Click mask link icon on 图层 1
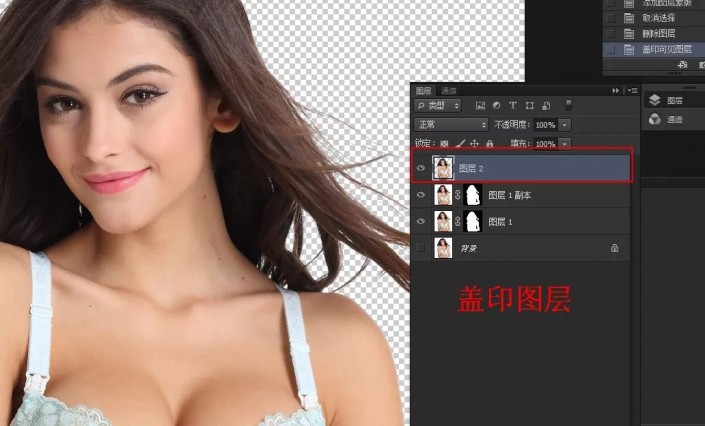This screenshot has height=426, width=705. click(458, 221)
